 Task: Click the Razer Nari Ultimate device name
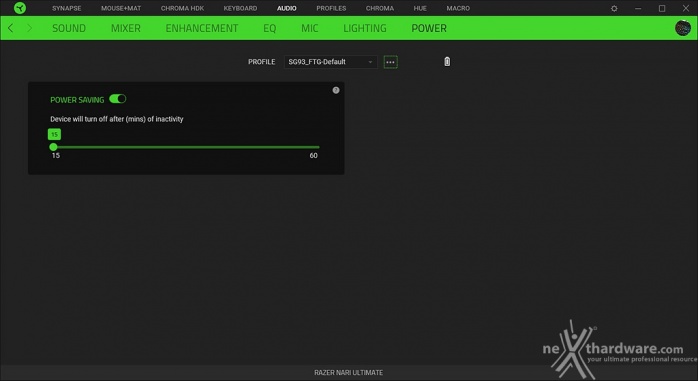[x=349, y=373]
